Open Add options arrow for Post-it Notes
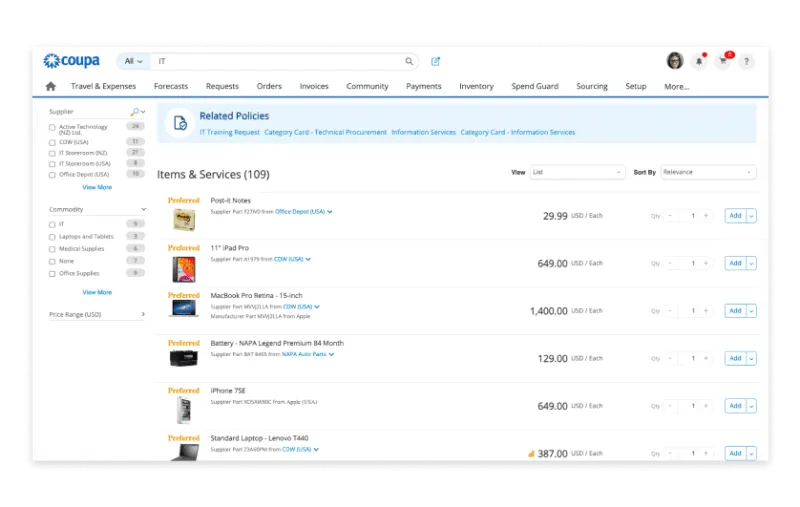The width and height of the screenshot is (800, 507). 751,216
